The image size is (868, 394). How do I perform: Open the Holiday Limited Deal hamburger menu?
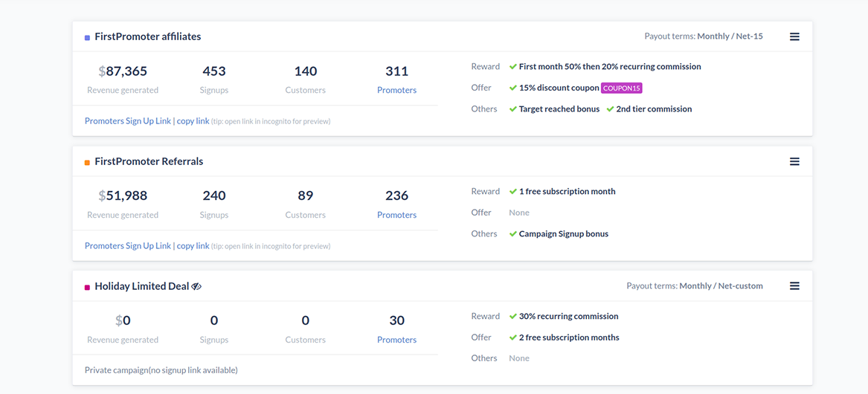point(794,286)
